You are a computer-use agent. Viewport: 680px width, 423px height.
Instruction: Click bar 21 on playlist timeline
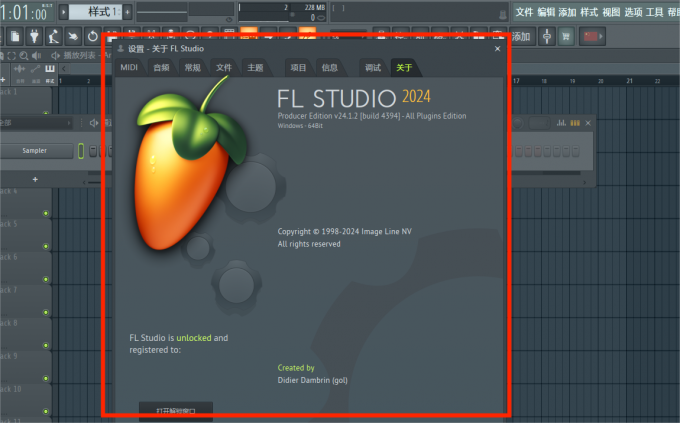pos(629,81)
